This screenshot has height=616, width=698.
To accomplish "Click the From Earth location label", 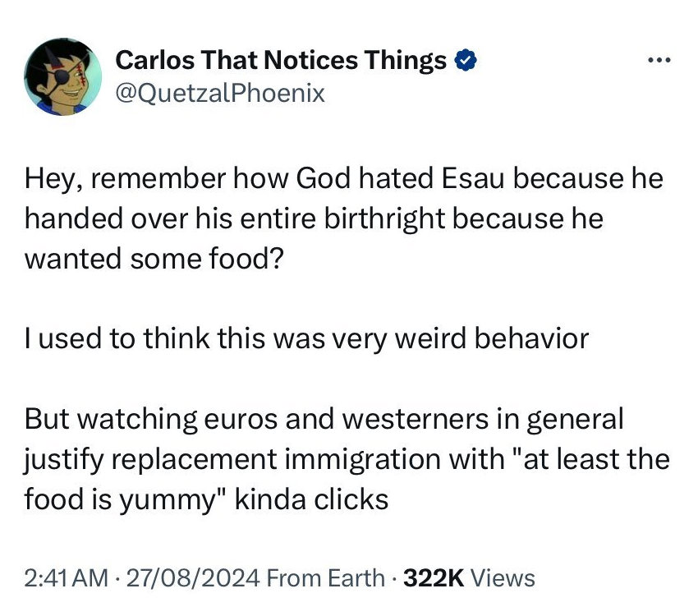I will pos(326,578).
